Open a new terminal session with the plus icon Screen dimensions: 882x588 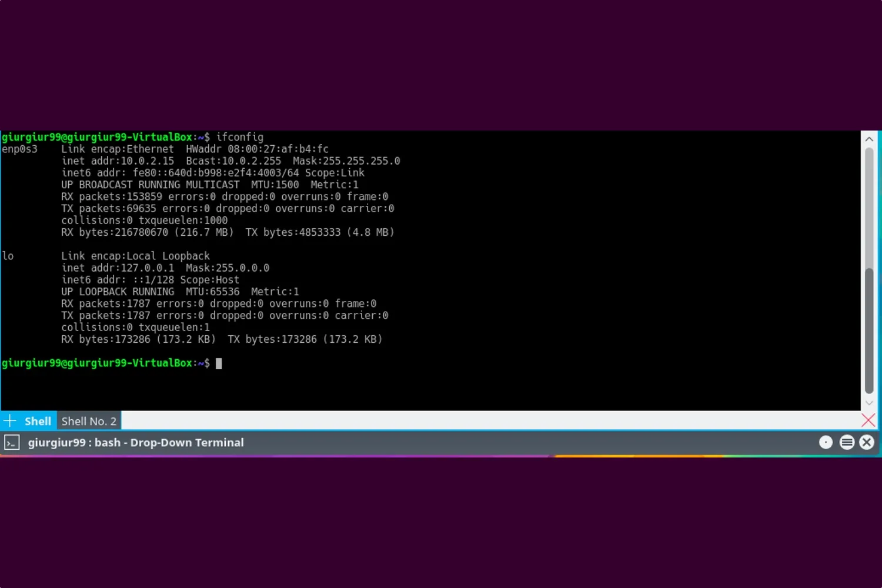tap(9, 420)
